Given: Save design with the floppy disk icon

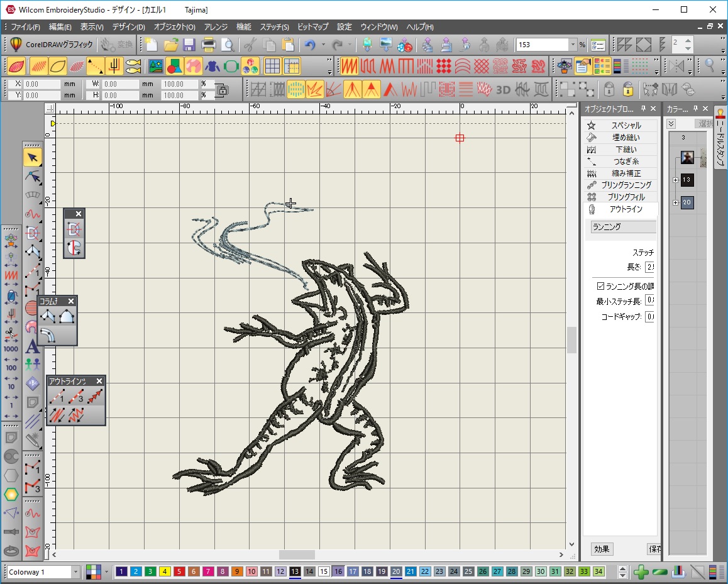Looking at the screenshot, I should (189, 45).
